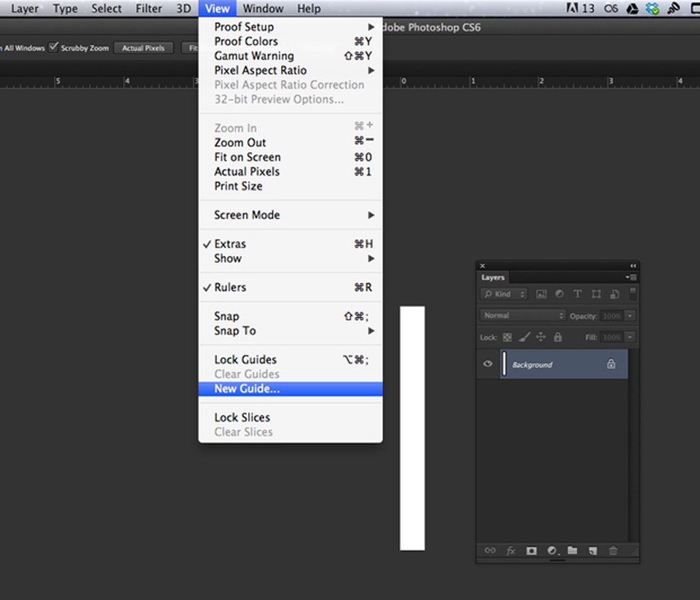Click the delete layer trash icon
Image resolution: width=700 pixels, height=600 pixels.
click(x=612, y=551)
